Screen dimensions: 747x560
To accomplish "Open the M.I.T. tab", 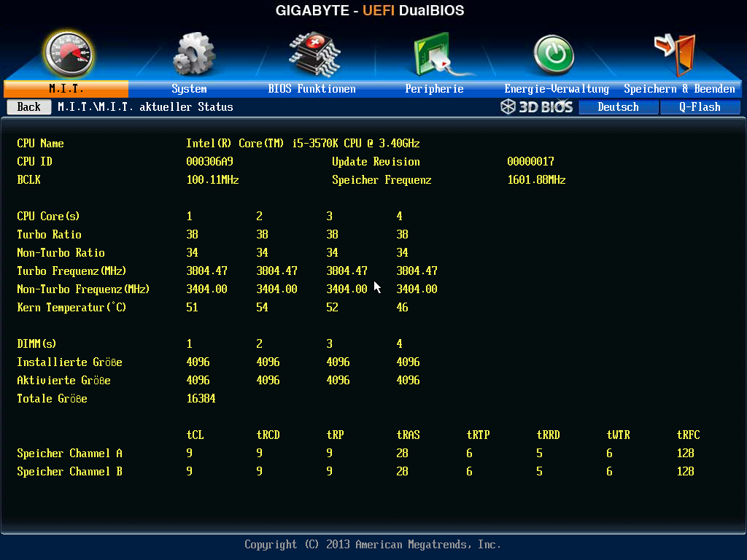I will coord(66,88).
